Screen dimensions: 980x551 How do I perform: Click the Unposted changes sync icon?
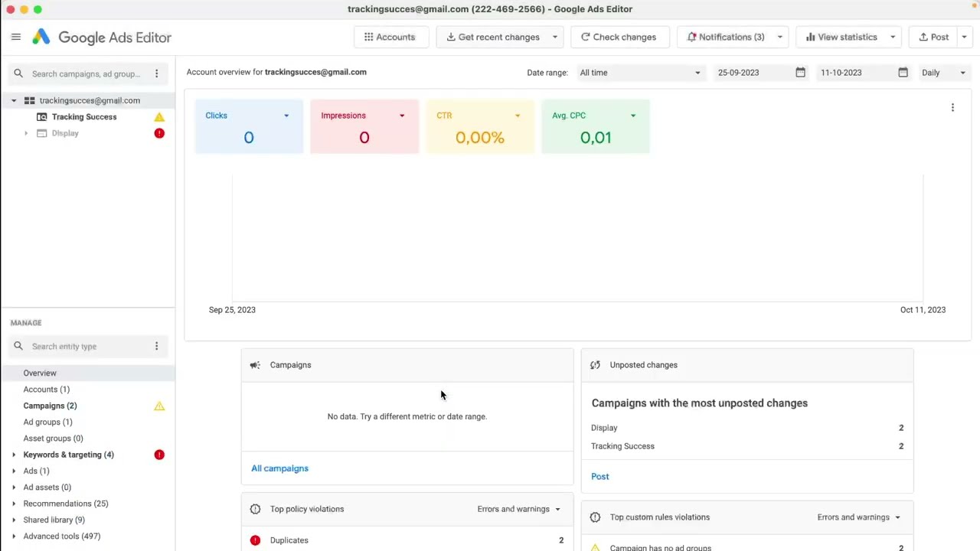pyautogui.click(x=595, y=365)
